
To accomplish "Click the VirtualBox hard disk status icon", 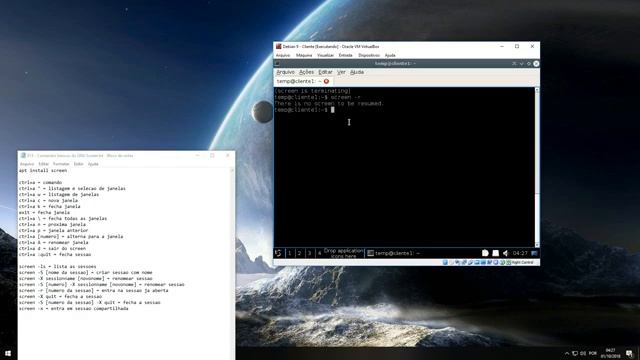I will (x=445, y=262).
